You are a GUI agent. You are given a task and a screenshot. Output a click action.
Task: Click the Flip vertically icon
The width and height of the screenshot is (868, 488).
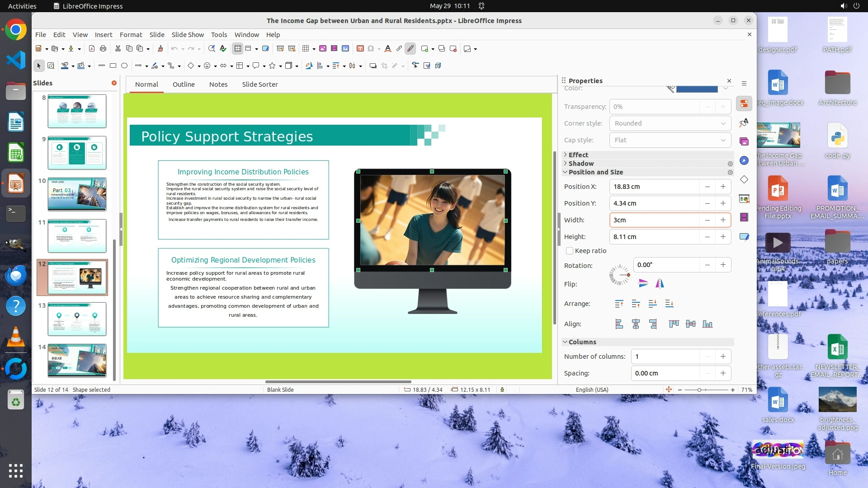(x=643, y=284)
